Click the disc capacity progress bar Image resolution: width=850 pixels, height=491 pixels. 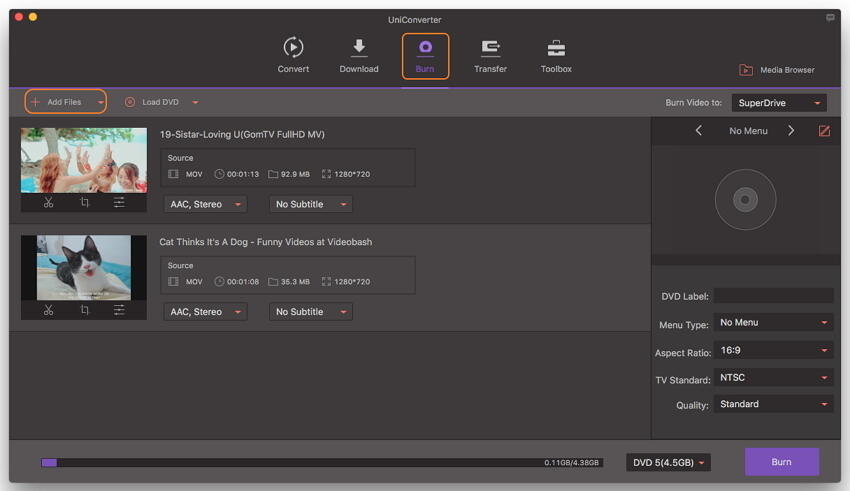pyautogui.click(x=322, y=462)
